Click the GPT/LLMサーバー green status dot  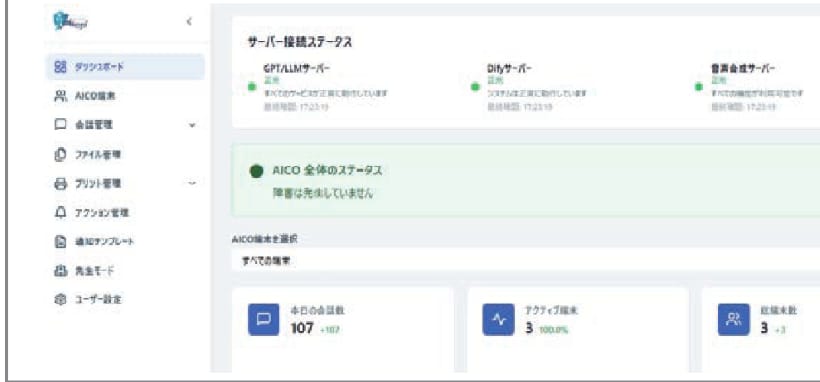252,86
